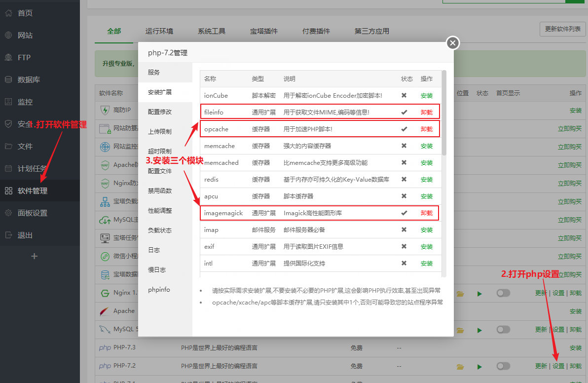Switch to the 第三方应用 tab
Screen dimensions: 588x383
(371, 31)
